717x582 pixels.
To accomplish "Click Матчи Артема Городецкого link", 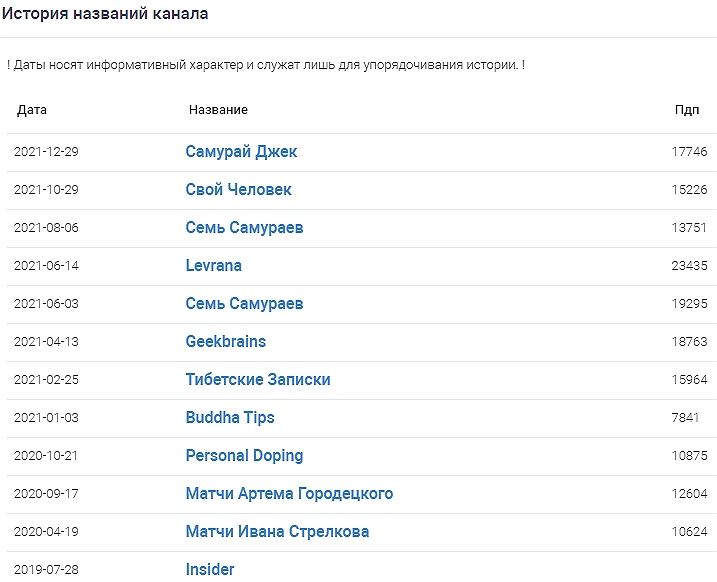I will (289, 494).
